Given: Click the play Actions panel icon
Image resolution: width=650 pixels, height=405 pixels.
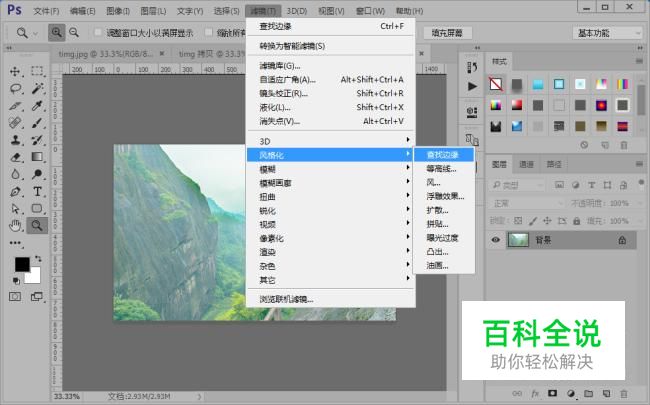Looking at the screenshot, I should point(472,86).
